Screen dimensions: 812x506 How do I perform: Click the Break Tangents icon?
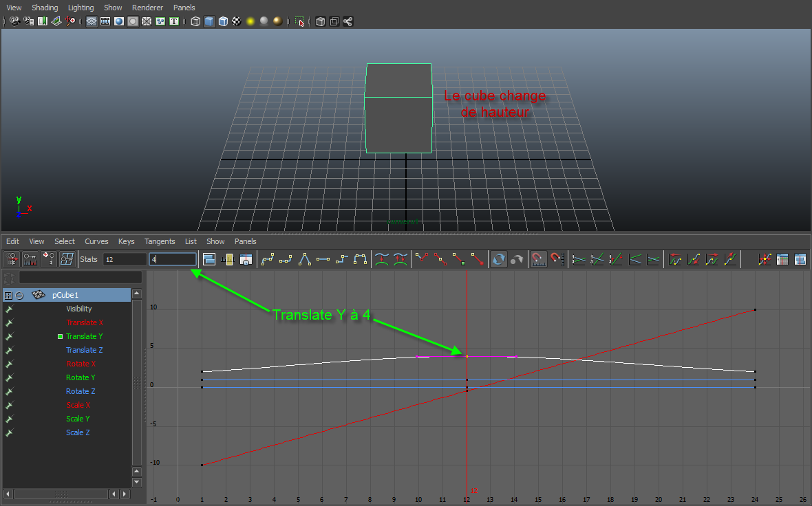click(422, 259)
